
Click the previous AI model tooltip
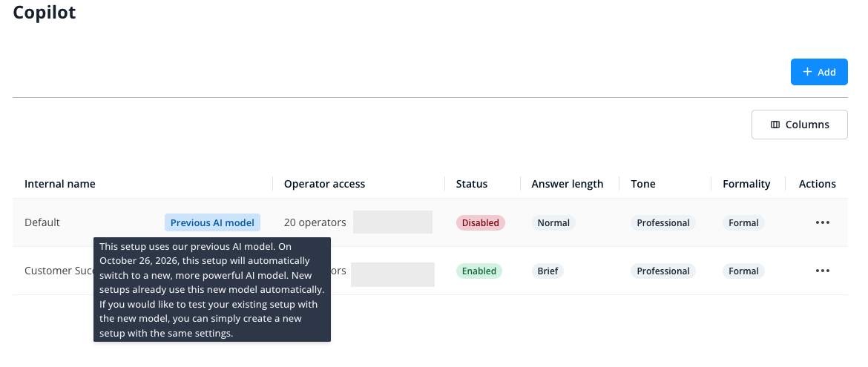212,289
